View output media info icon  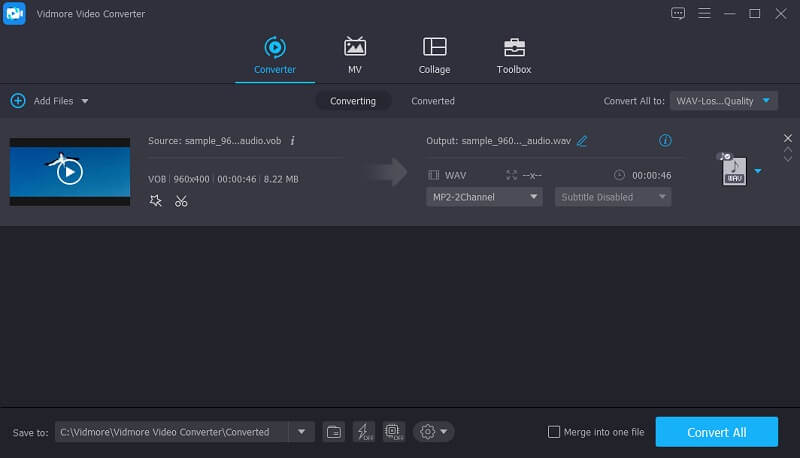coord(665,141)
